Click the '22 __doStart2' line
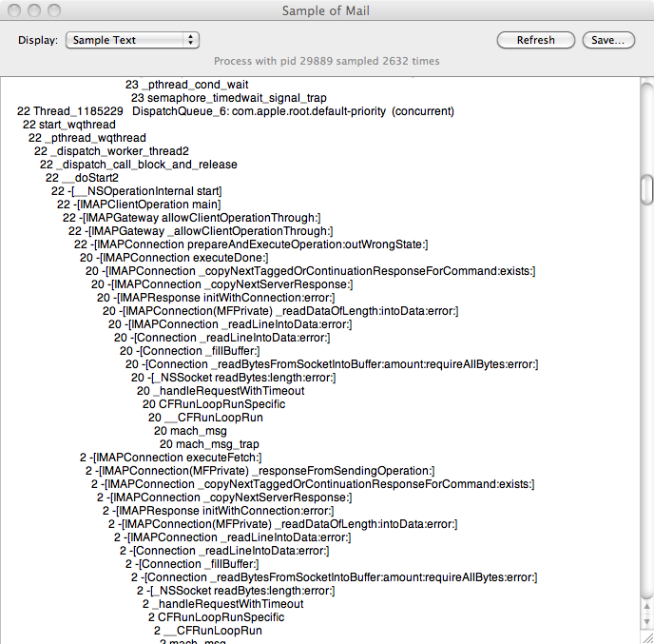 (x=82, y=178)
